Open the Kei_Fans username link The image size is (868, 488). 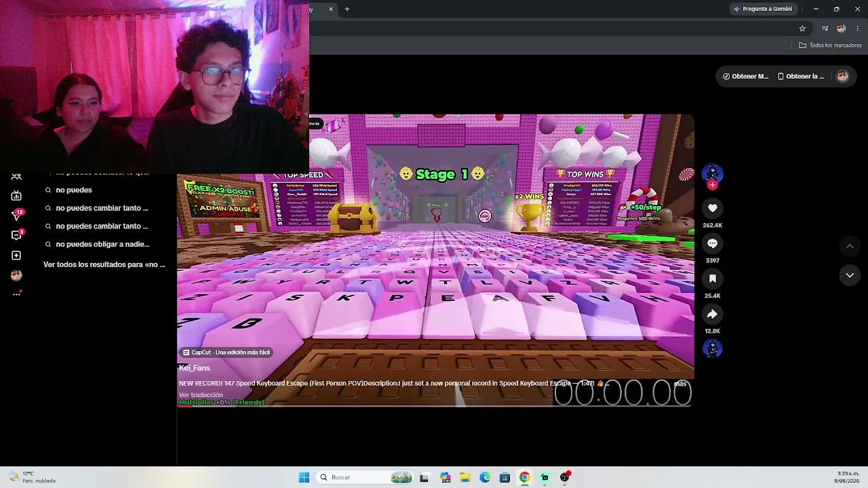coord(195,368)
